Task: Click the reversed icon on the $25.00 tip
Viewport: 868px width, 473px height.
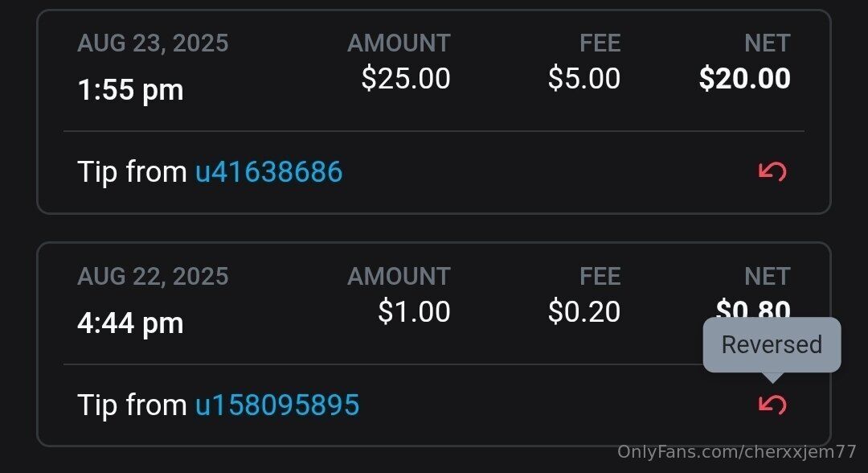Action: (772, 171)
